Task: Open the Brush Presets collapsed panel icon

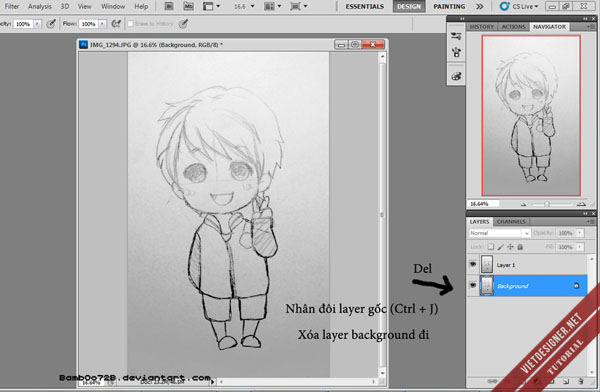Action: click(456, 36)
